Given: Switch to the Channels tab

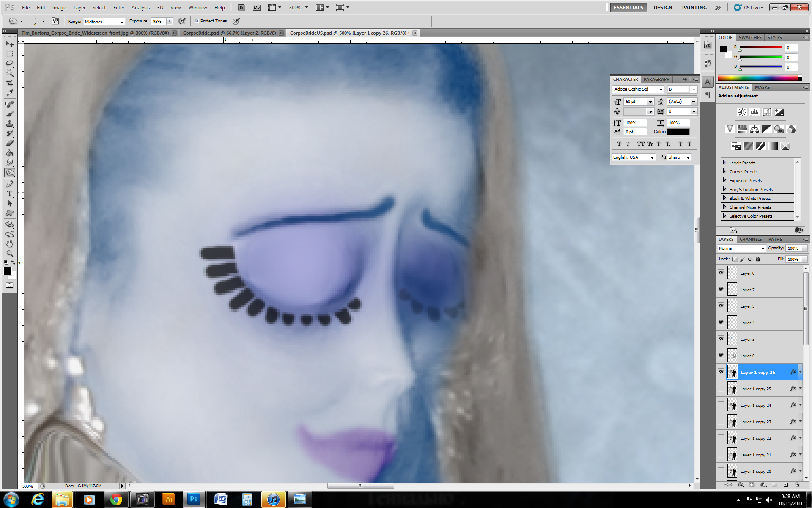Looking at the screenshot, I should 751,239.
